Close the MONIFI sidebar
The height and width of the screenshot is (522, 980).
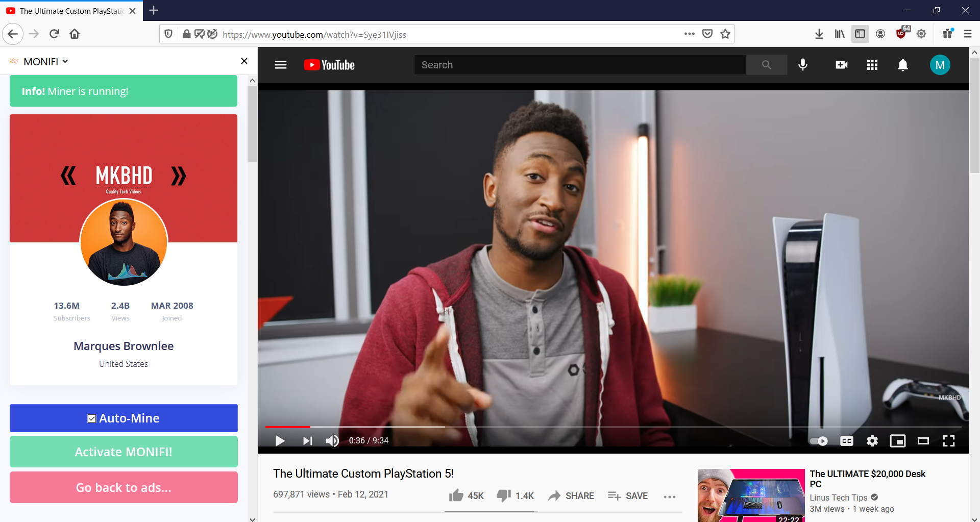[x=244, y=61]
